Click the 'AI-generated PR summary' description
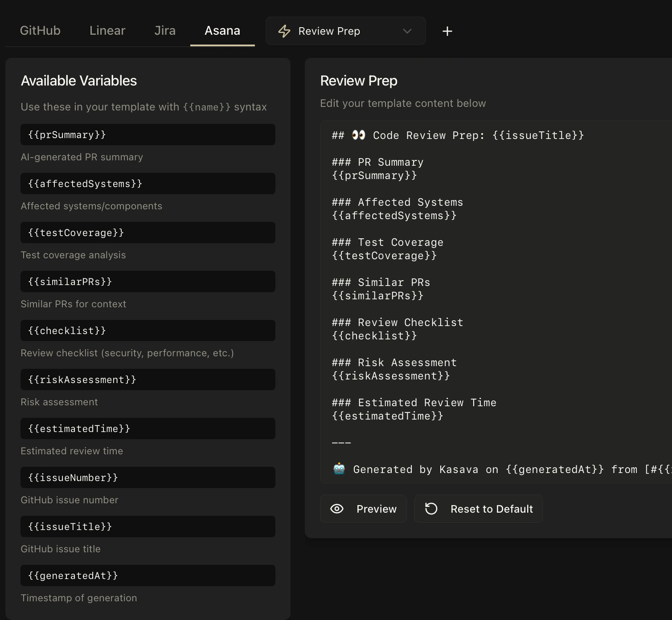 [82, 157]
